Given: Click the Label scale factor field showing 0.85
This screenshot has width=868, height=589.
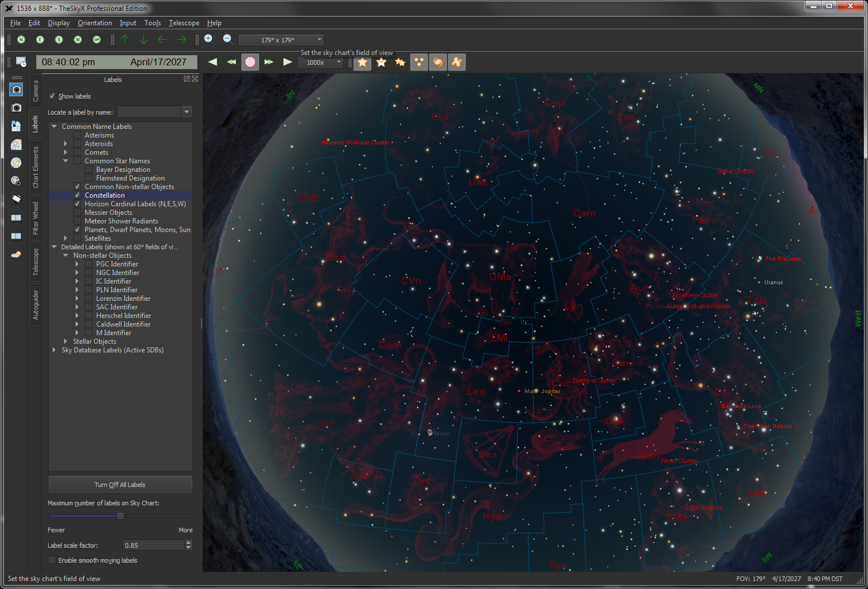Looking at the screenshot, I should 153,545.
